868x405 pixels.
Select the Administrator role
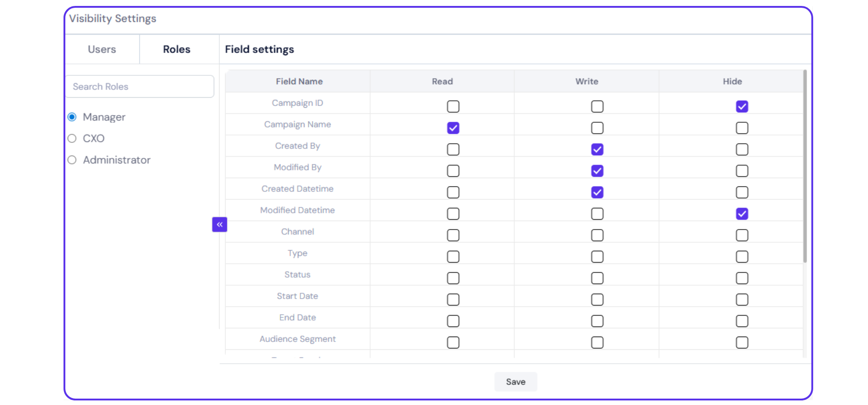click(x=72, y=160)
